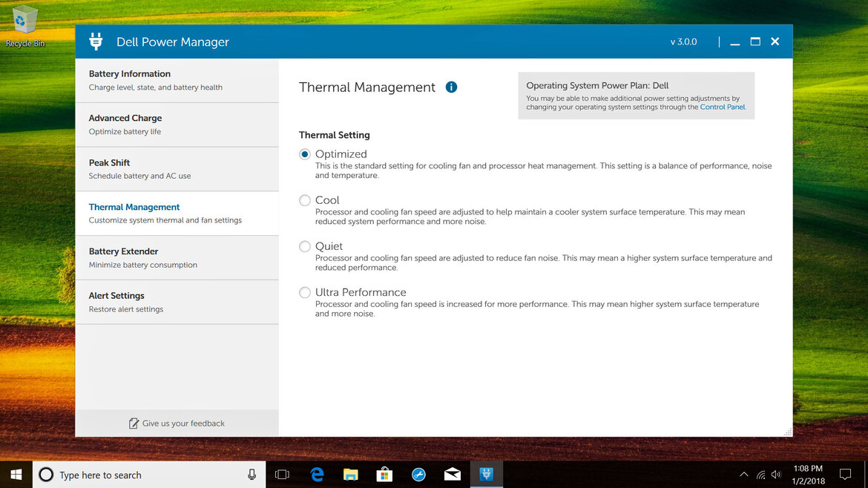Select the Quiet thermal setting

[x=304, y=246]
